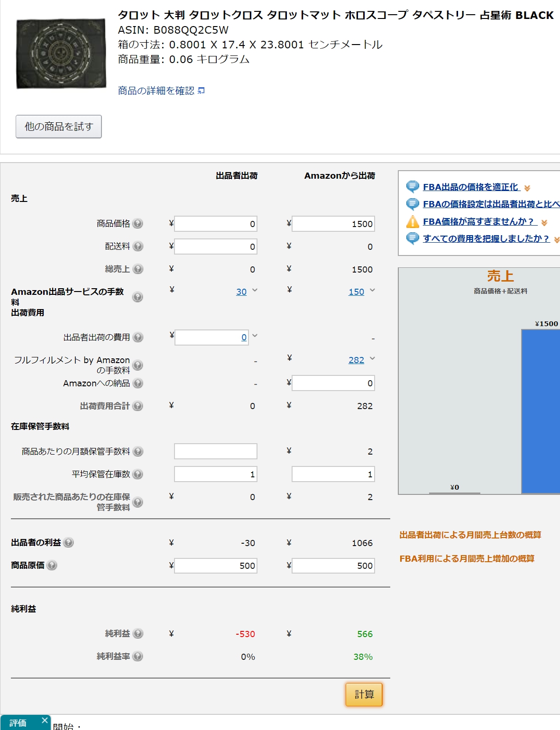Click seller-fulfilled 商品価格 input field
The image size is (560, 730).
tap(216, 224)
